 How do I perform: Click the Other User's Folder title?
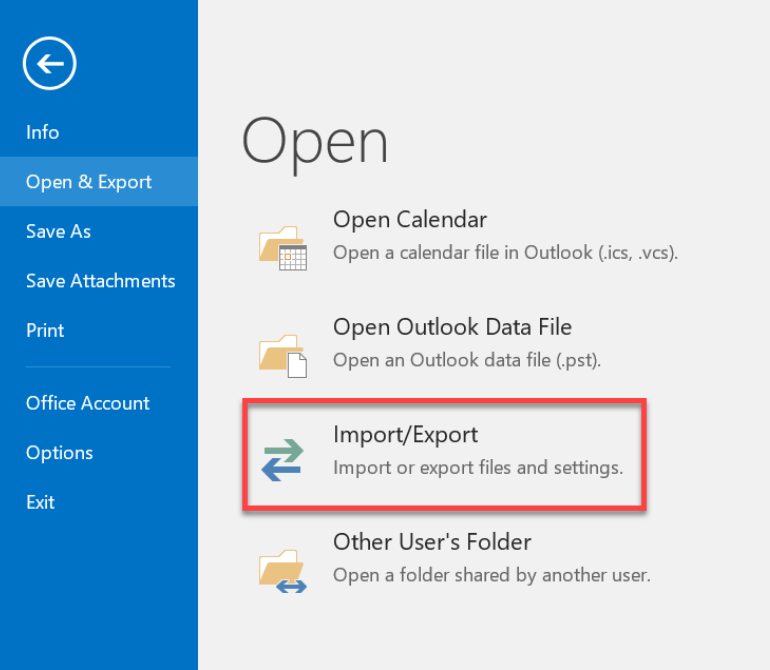click(432, 542)
